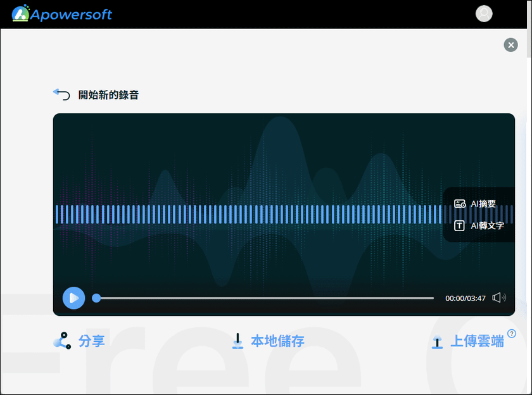Screen dimensions: 532x395
Task: Click the vertical scrollbar thumb
Action: pos(529,29)
